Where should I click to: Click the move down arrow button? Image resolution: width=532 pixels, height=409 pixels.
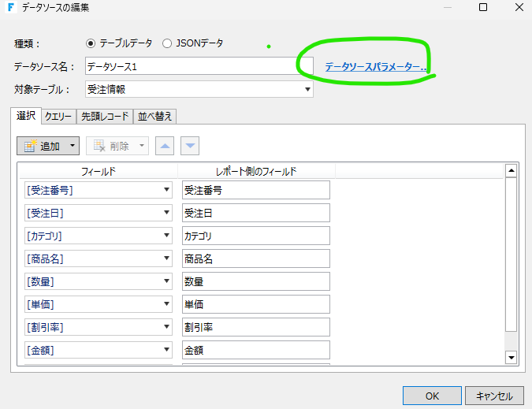(x=190, y=146)
